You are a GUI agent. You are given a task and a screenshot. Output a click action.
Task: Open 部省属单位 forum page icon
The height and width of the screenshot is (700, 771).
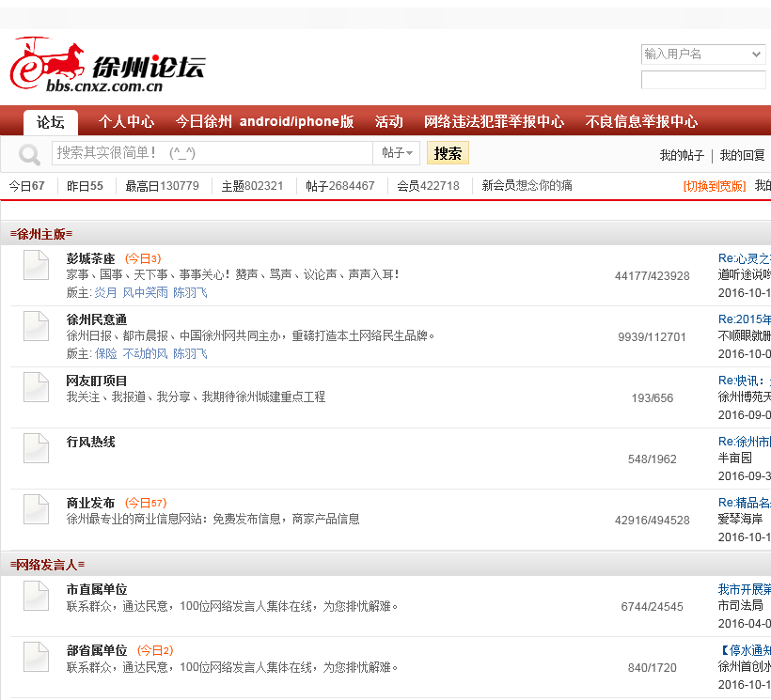[36, 658]
